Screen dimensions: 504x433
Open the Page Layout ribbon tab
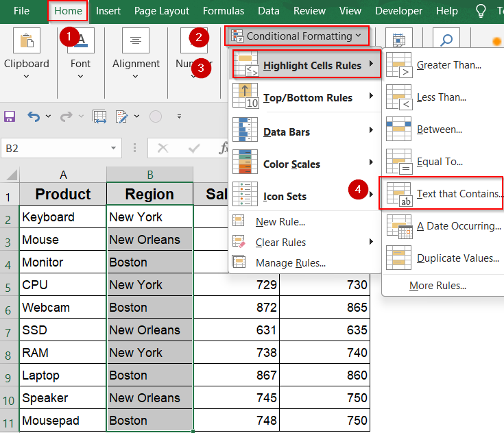[x=162, y=11]
